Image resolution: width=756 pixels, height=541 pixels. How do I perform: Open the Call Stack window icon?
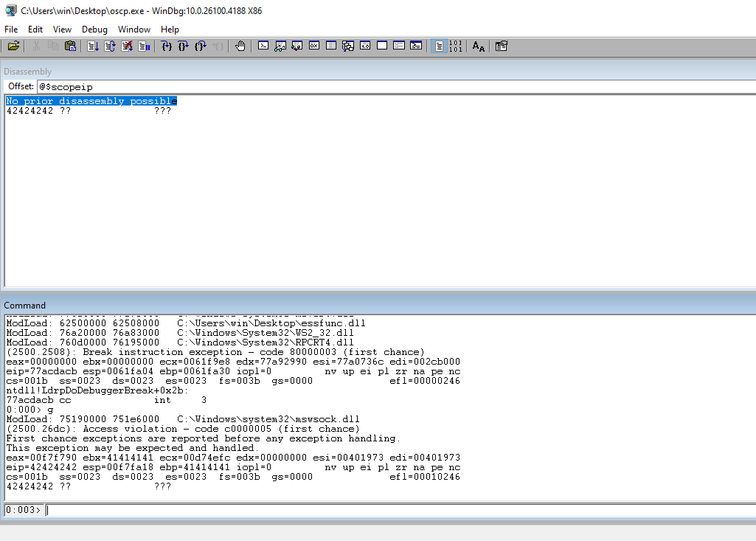tap(348, 46)
